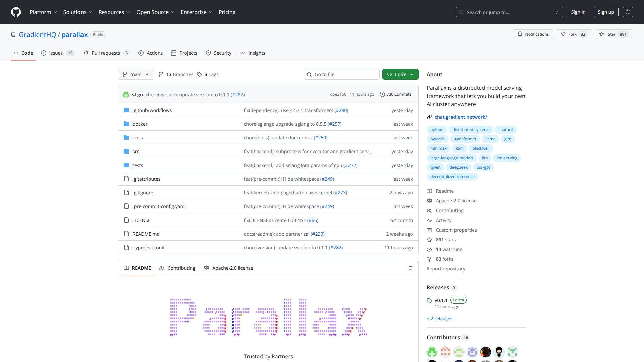Open the README table of contents icon
Viewport: 644px width, 362px height.
click(x=410, y=268)
